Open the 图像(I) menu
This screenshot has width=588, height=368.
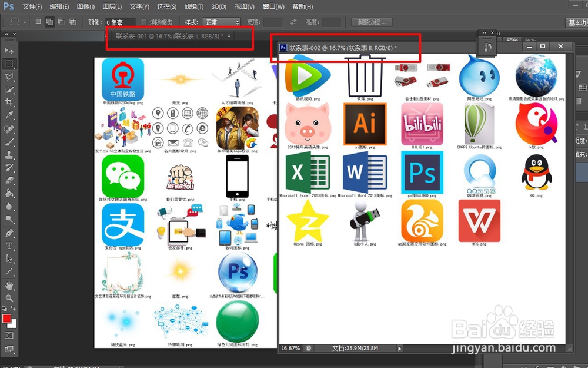(x=85, y=6)
